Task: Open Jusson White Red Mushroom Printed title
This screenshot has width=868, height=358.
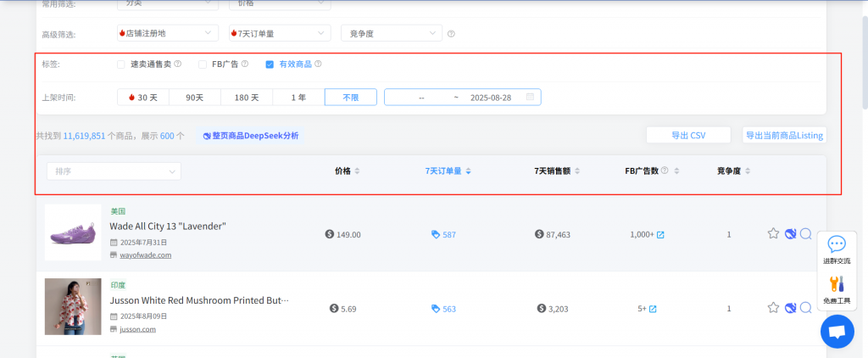Action: (x=199, y=299)
